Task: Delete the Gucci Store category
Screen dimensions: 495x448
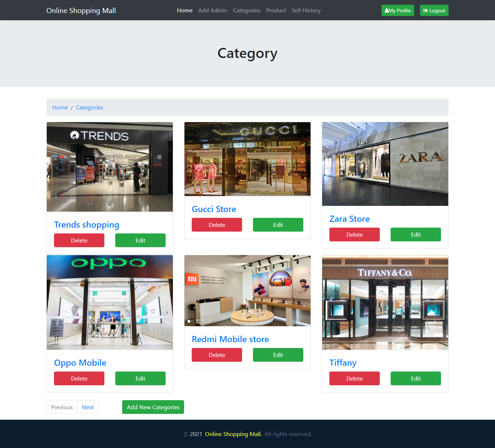Action: click(217, 225)
